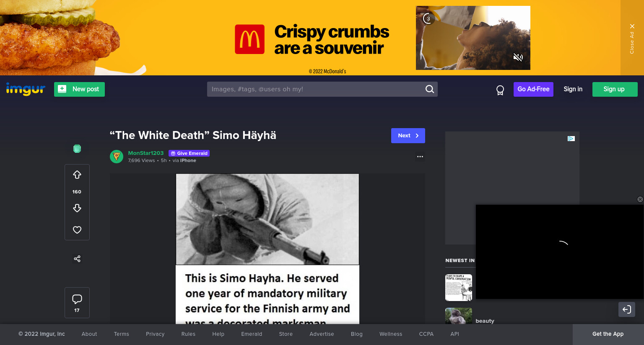Screen dimensions: 644x345
Task: Downvote the post with the down arrow
Action: [77, 208]
